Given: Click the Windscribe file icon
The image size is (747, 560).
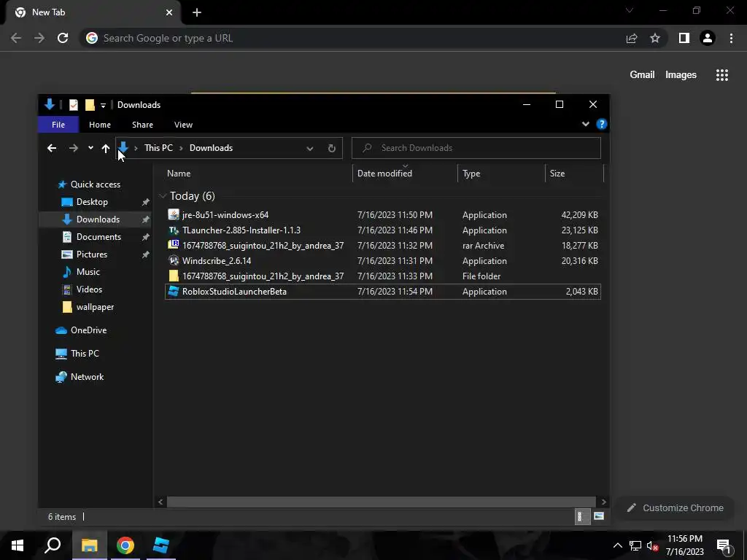Looking at the screenshot, I should [174, 260].
